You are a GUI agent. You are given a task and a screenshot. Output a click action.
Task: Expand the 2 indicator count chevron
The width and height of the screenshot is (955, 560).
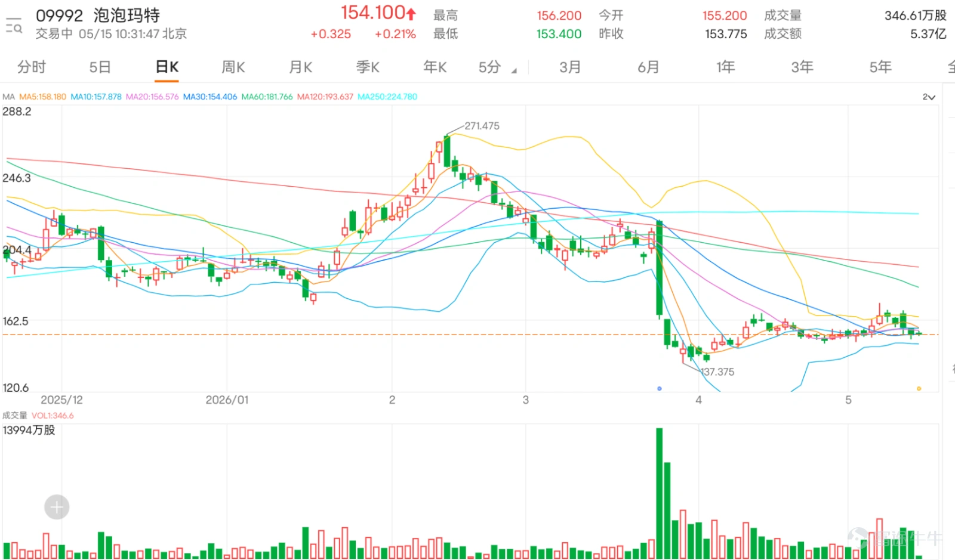click(x=929, y=97)
